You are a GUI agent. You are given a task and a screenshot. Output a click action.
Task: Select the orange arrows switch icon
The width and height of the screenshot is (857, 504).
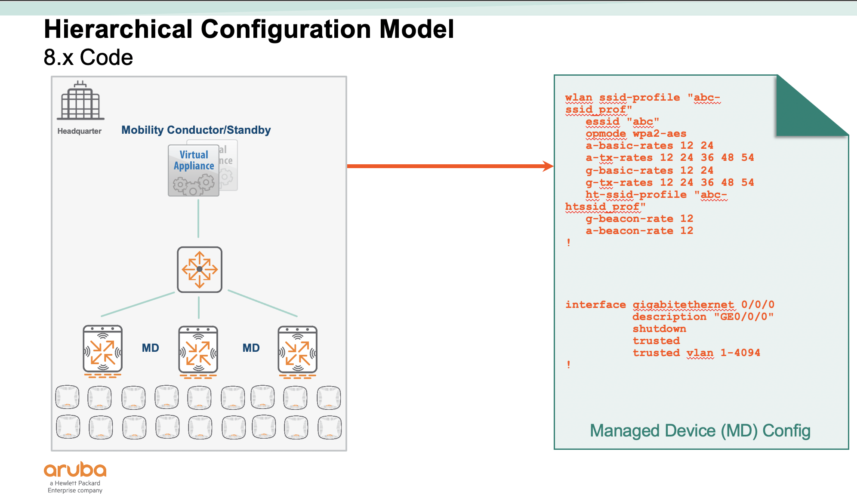pos(200,270)
